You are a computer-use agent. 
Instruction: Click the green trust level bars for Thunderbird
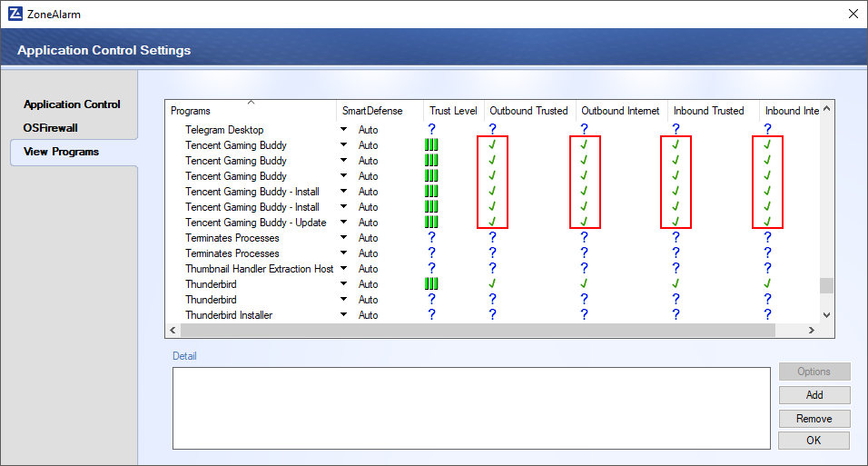click(431, 283)
